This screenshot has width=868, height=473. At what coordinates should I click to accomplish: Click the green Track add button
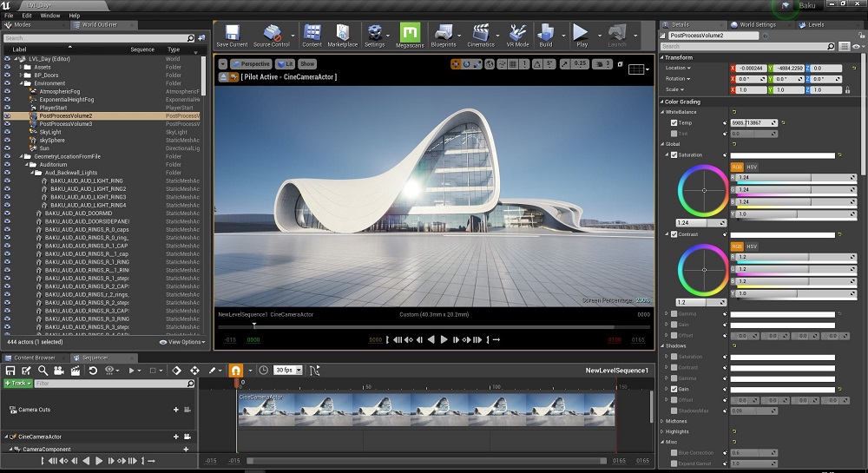(17, 384)
